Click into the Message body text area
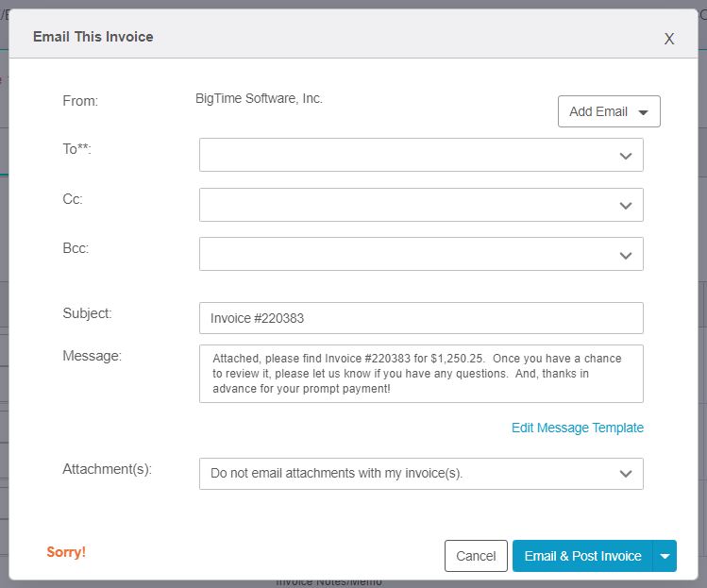This screenshot has height=588, width=707. coord(421,374)
